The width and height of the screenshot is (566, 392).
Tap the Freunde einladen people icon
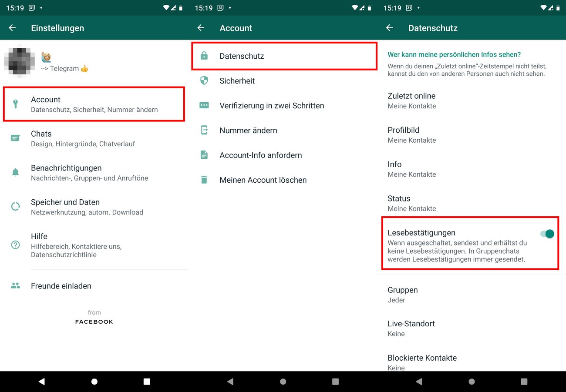[x=16, y=286]
